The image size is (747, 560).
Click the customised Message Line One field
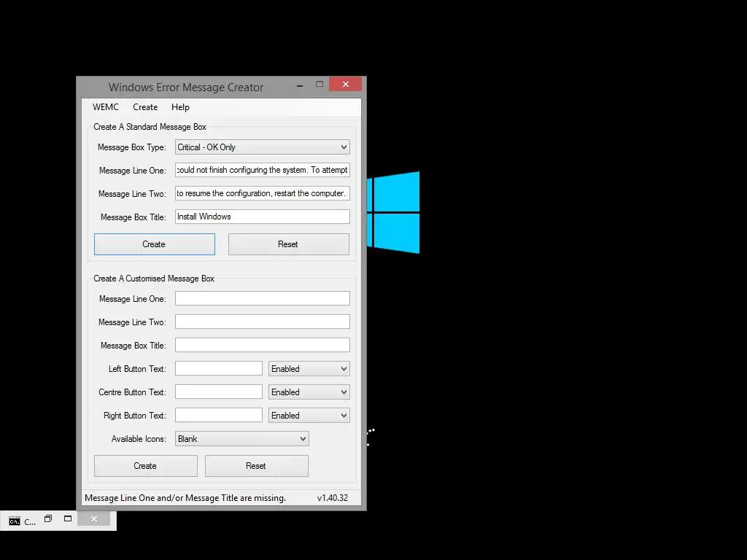coord(262,298)
